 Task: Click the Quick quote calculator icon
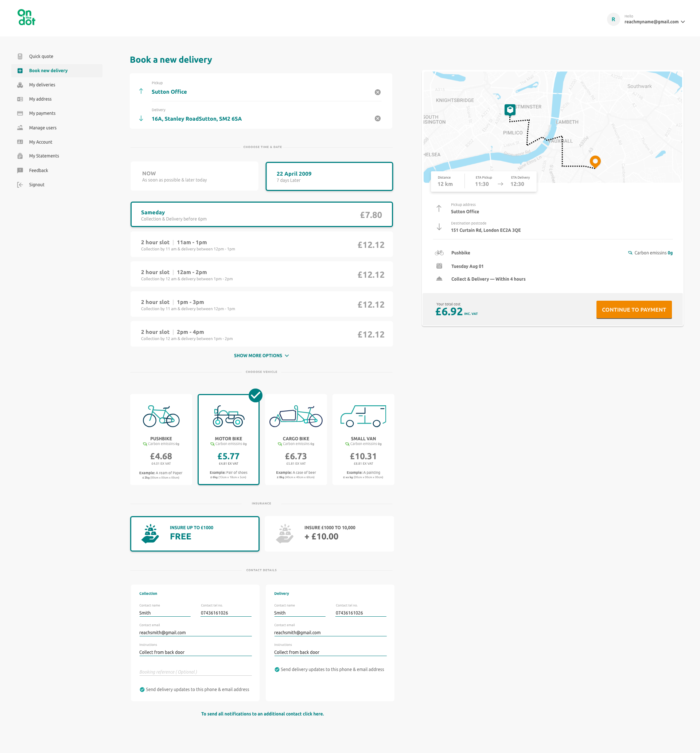20,56
